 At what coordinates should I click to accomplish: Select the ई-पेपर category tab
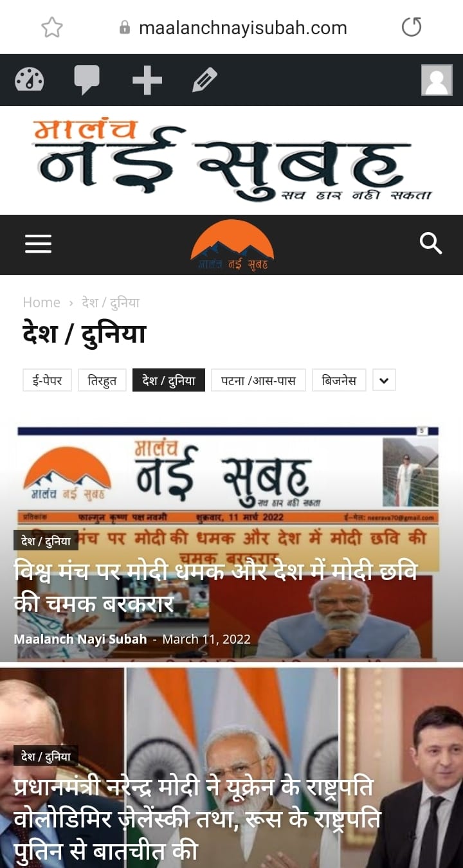coord(47,380)
